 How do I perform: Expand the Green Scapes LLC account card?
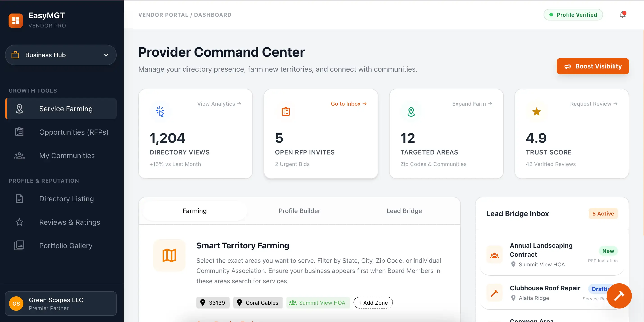click(x=61, y=304)
